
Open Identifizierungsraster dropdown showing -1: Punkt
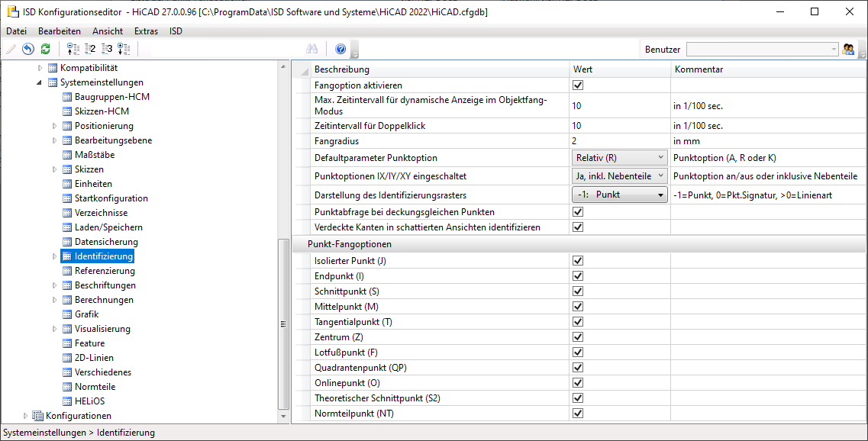(619, 195)
